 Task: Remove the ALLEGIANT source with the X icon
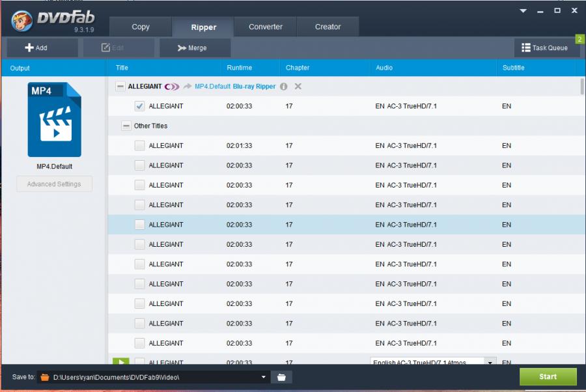pos(298,87)
